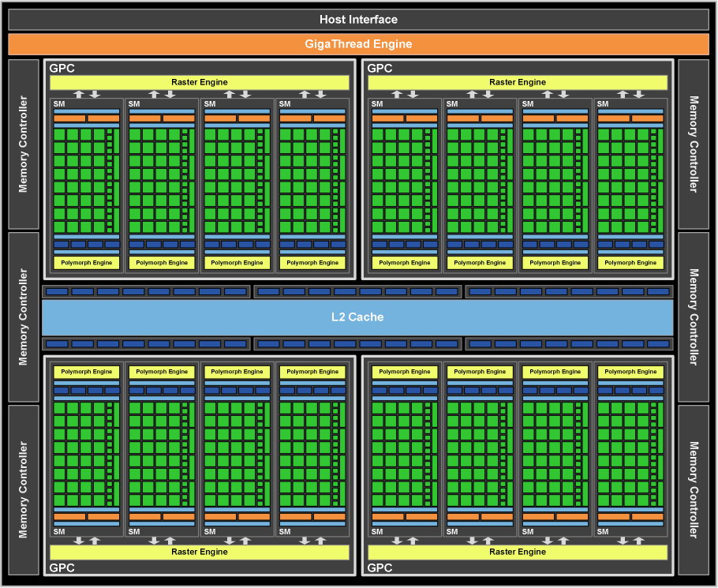Click the Raster Engine in the bottom-right GPC
Viewport: 718px width, 588px height.
[x=518, y=552]
